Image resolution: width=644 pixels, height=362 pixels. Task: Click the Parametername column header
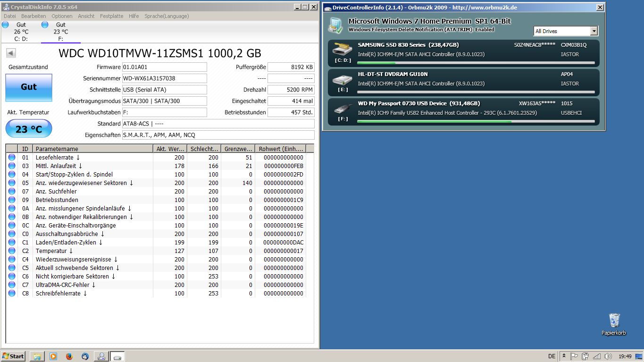(93, 149)
